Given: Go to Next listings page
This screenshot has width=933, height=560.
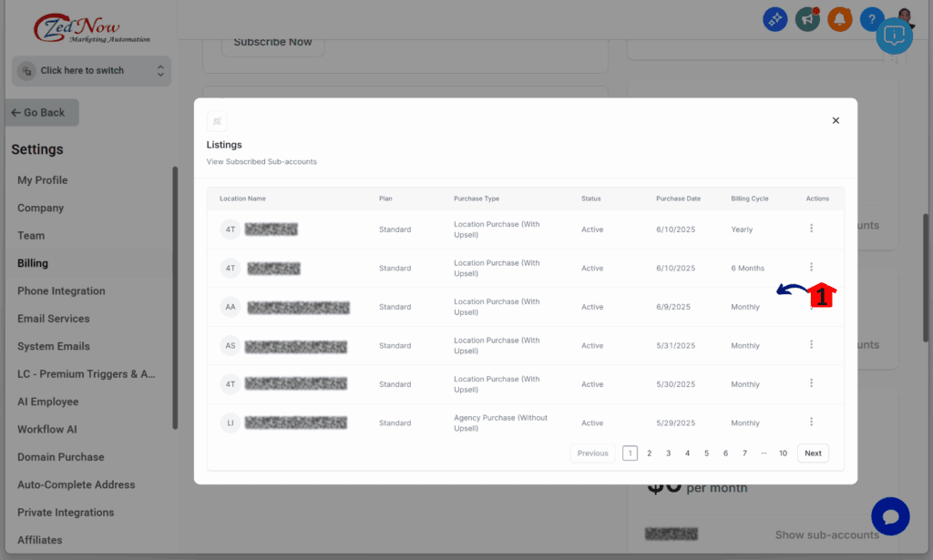Looking at the screenshot, I should (x=813, y=453).
